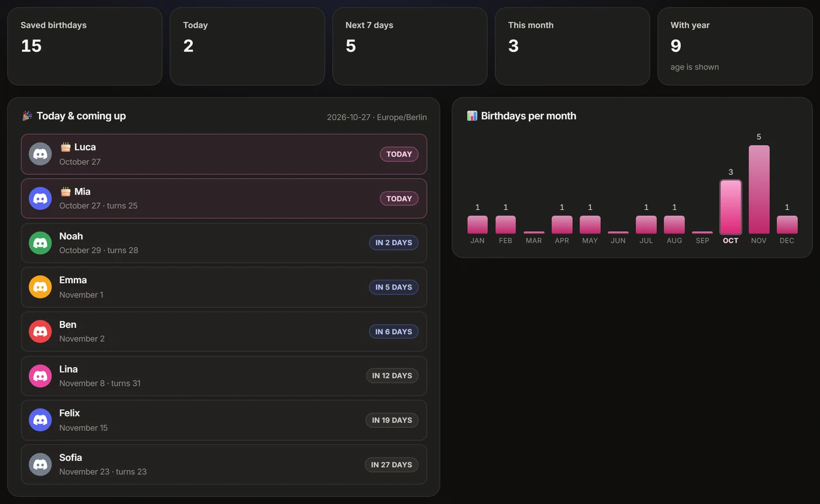Select the IN 19 DAYS badge
820x504 pixels.
[x=392, y=420]
